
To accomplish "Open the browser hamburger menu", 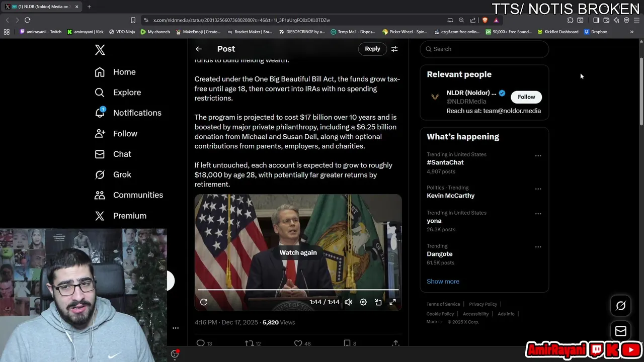I will pyautogui.click(x=636, y=20).
